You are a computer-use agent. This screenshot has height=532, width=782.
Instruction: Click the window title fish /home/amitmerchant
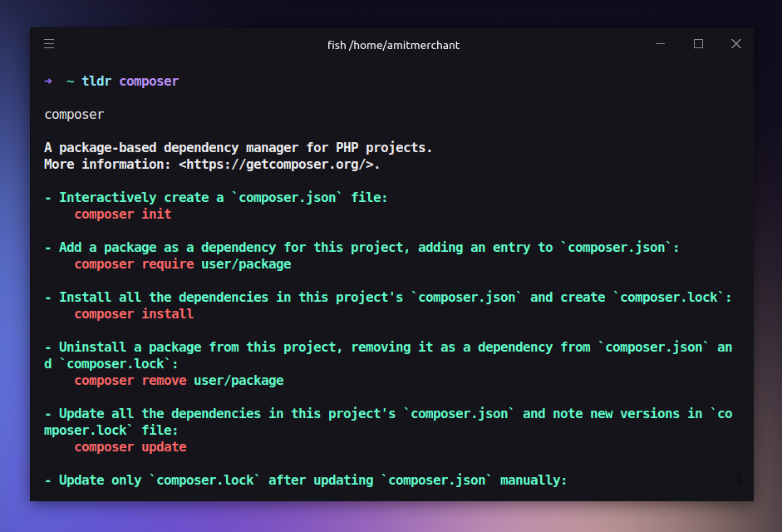(x=393, y=45)
